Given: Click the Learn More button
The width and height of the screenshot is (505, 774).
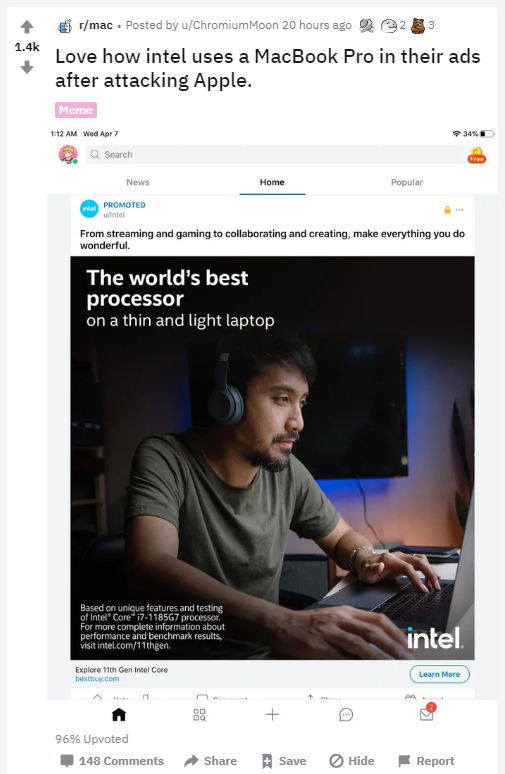Looking at the screenshot, I should pyautogui.click(x=439, y=674).
